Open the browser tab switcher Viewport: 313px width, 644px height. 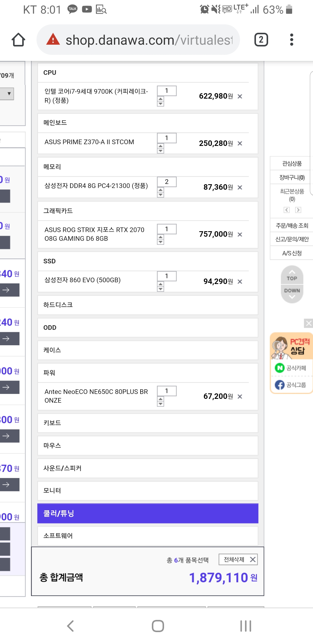click(x=261, y=40)
